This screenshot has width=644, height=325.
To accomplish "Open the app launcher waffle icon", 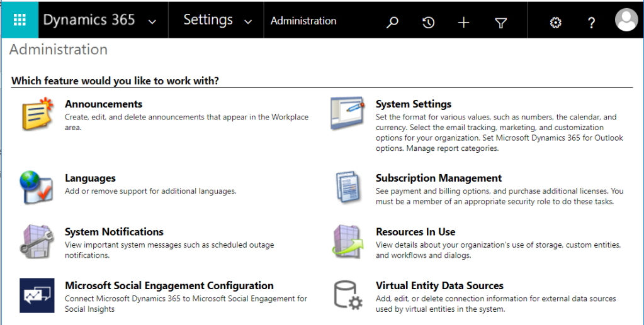I will click(19, 20).
